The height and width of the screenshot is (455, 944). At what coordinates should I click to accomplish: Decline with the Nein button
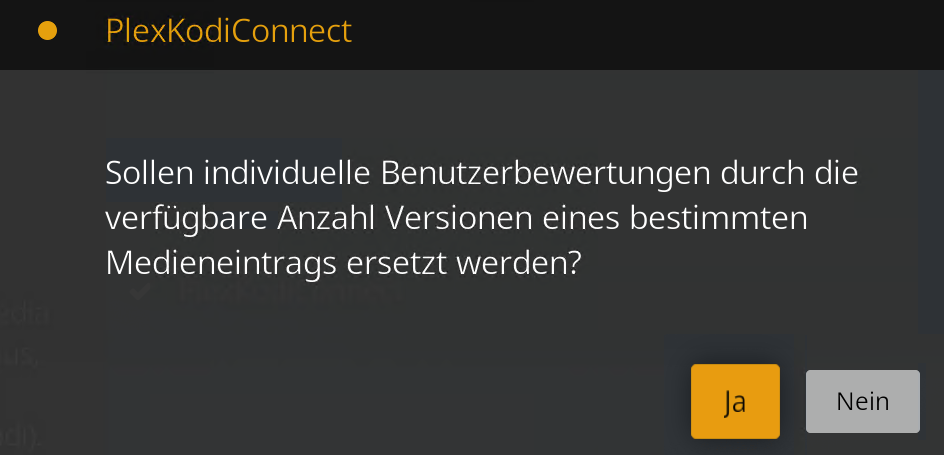pyautogui.click(x=862, y=401)
